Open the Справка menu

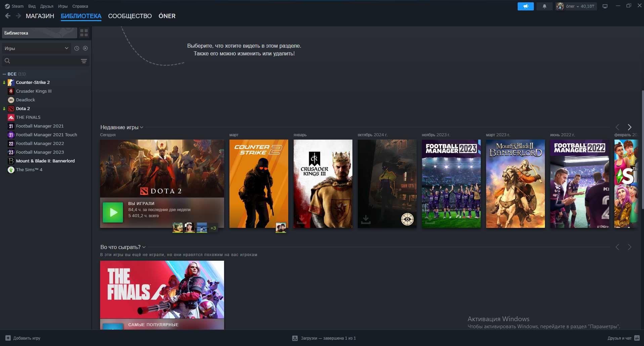(x=80, y=6)
